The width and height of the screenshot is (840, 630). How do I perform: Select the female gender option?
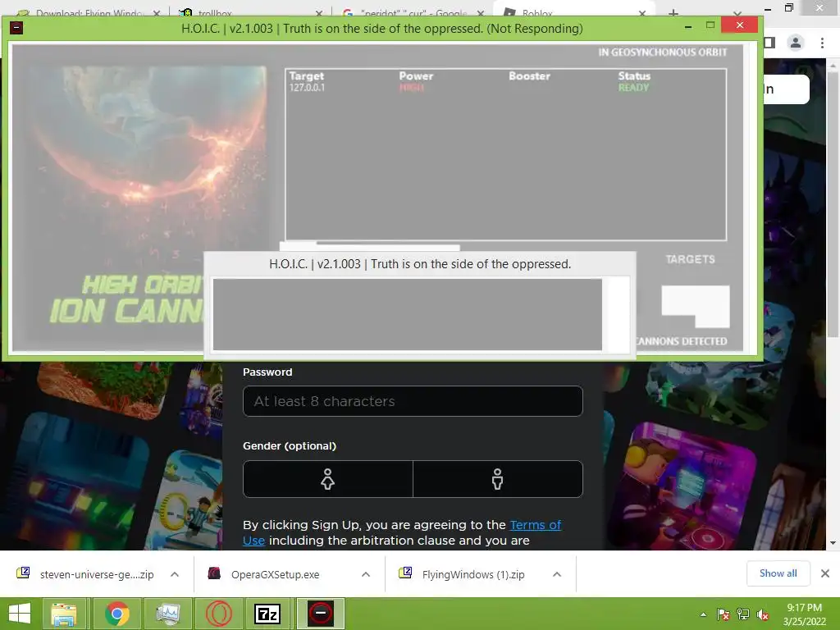click(328, 479)
